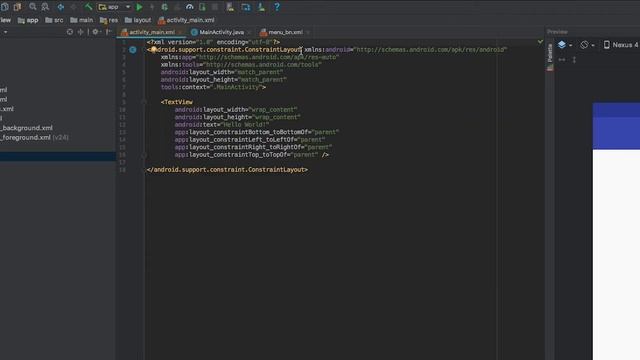Click the blue Help question mark icon

pyautogui.click(x=277, y=7)
